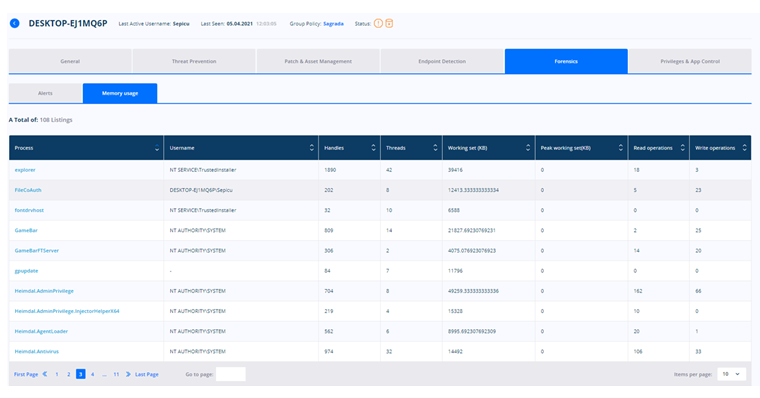Open the GameBar process link

click(x=26, y=230)
